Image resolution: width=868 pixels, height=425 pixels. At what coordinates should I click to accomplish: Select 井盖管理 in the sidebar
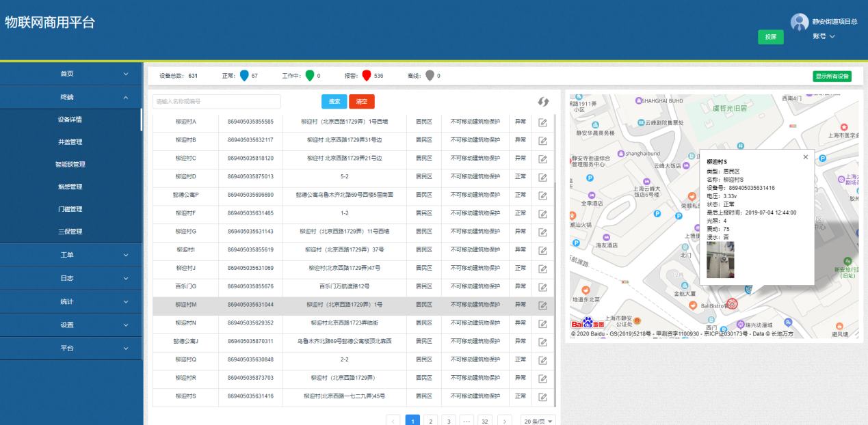coord(70,142)
